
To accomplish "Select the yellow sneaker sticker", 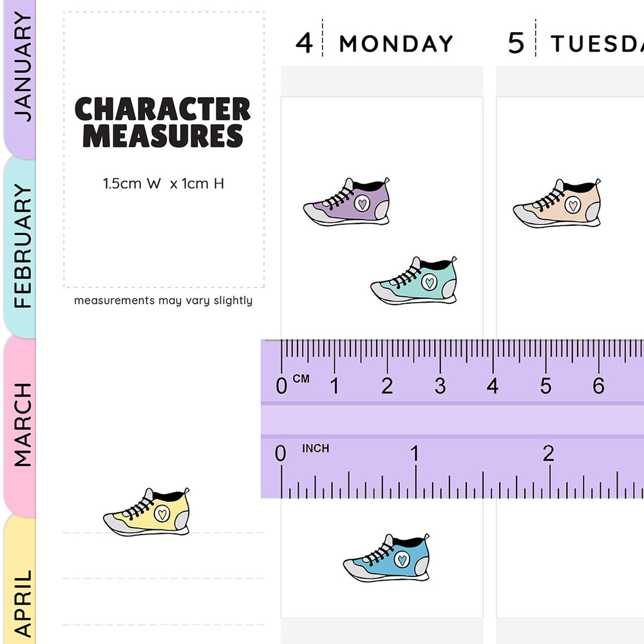I will [x=147, y=513].
